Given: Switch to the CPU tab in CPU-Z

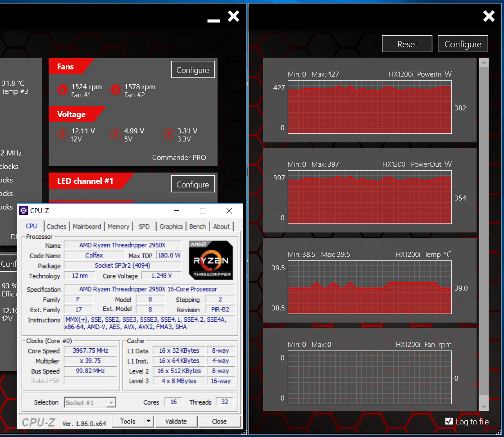Looking at the screenshot, I should [32, 226].
